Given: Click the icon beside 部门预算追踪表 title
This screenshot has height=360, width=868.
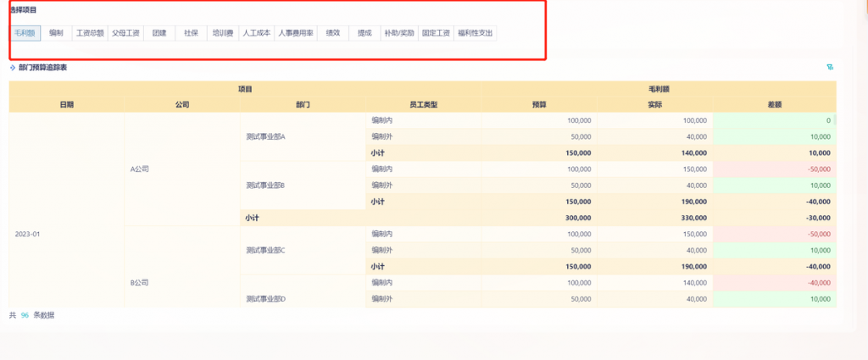Looking at the screenshot, I should pos(13,67).
